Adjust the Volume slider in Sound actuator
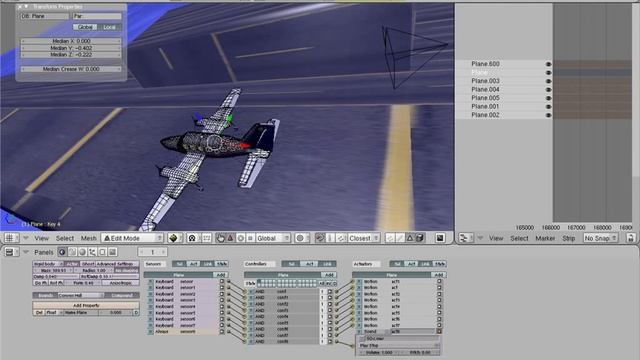 coord(379,352)
